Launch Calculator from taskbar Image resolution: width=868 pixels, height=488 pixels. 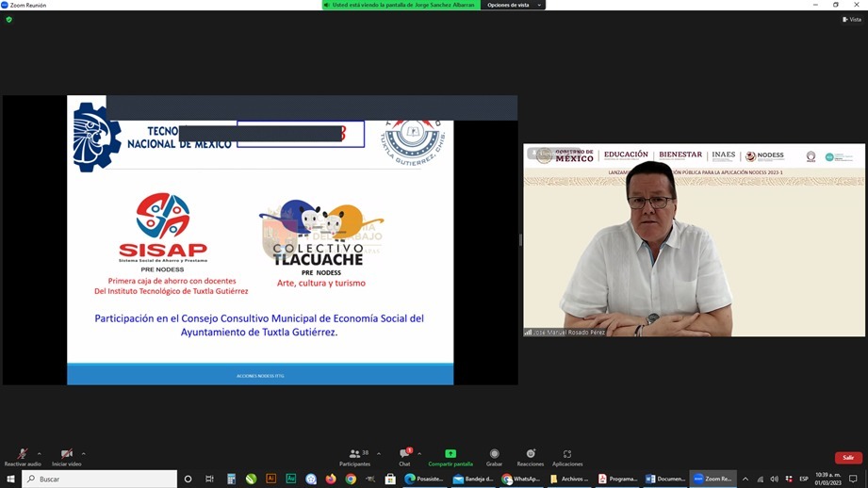(232, 479)
